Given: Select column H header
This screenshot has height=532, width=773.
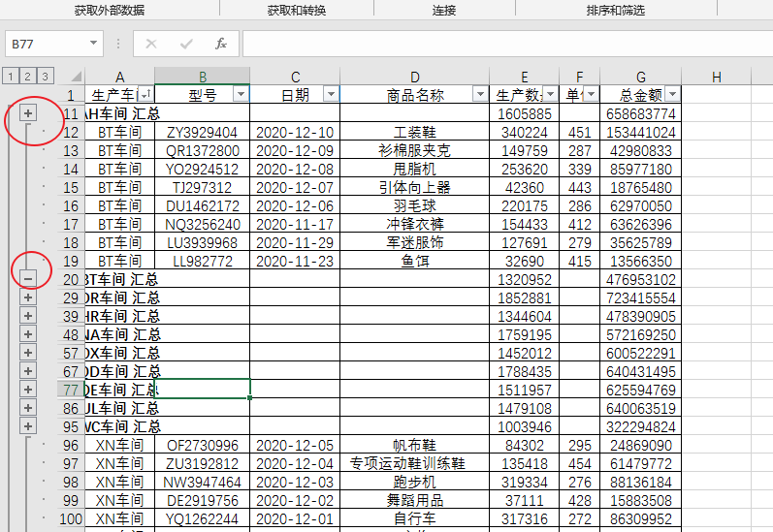Looking at the screenshot, I should (717, 77).
